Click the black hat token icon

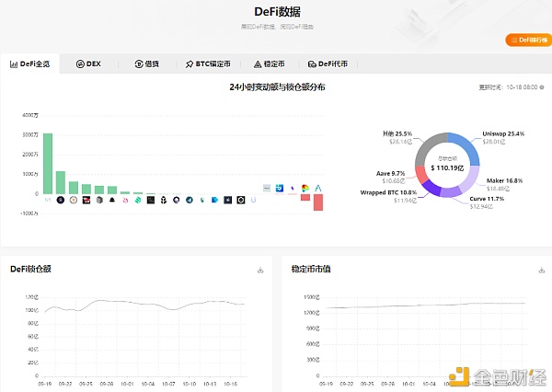point(112,200)
